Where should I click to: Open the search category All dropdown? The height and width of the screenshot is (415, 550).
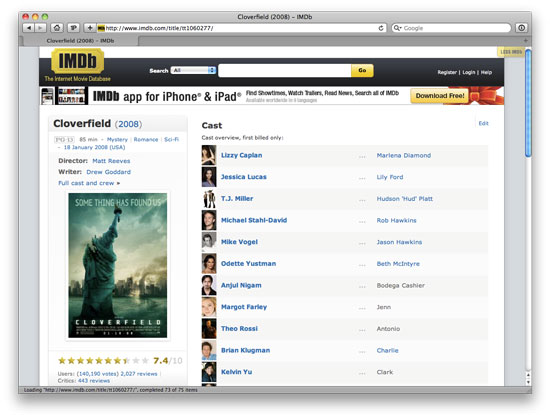click(x=193, y=70)
